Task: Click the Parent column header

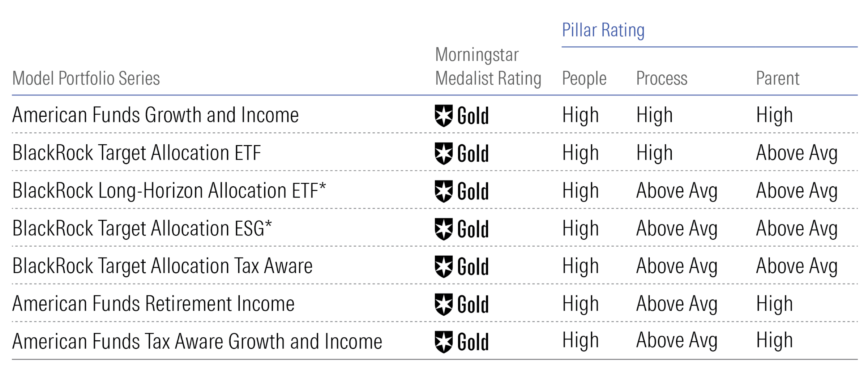Action: 778,78
